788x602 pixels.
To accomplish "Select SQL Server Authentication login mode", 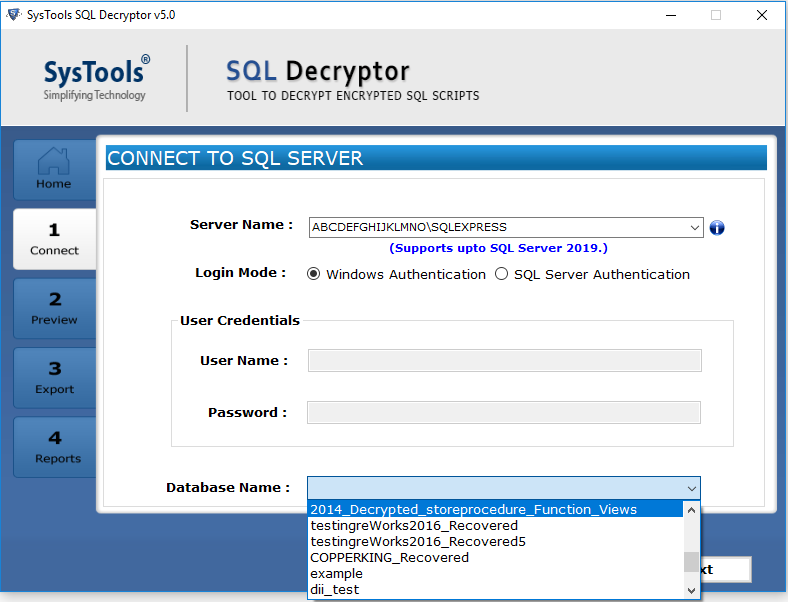I will (502, 274).
